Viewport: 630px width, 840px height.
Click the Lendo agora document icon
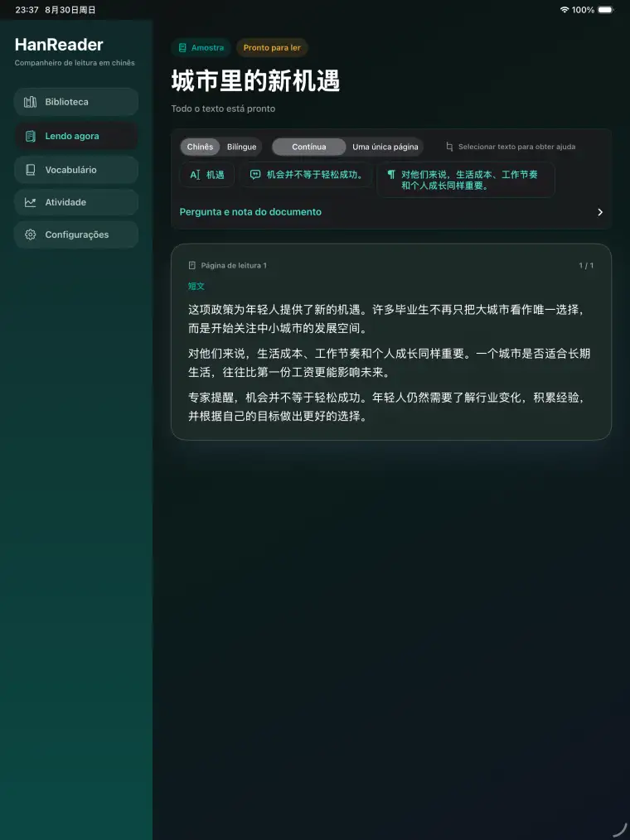click(x=31, y=136)
